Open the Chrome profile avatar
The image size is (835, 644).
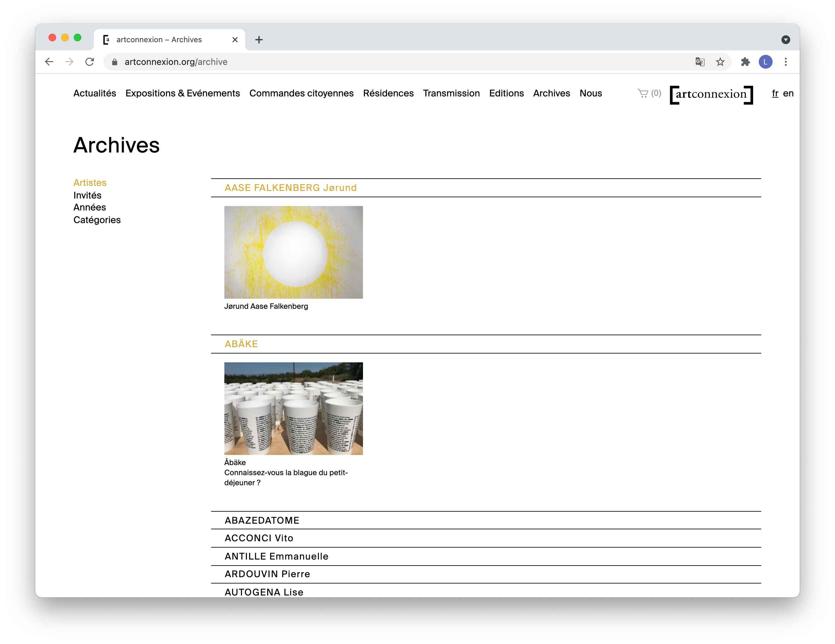tap(765, 62)
